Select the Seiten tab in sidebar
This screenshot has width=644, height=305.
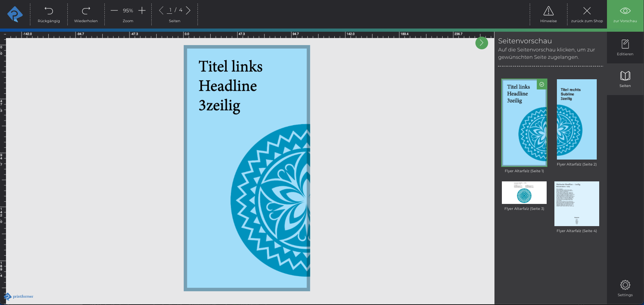625,79
